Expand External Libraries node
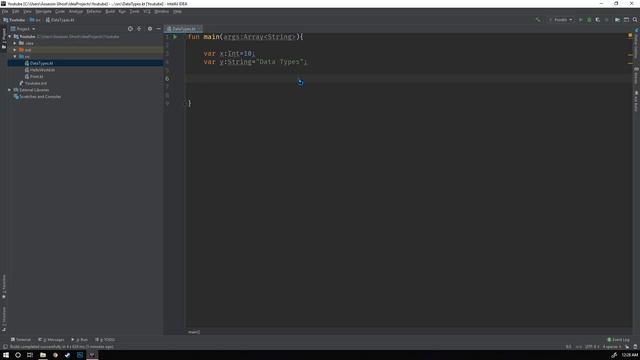Screen dimensions: 640x360 tap(10, 90)
